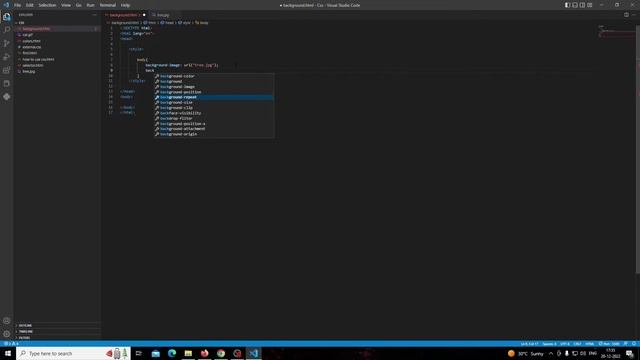Choose background-position-x suggestion
This screenshot has height=360, width=640.
pos(213,124)
